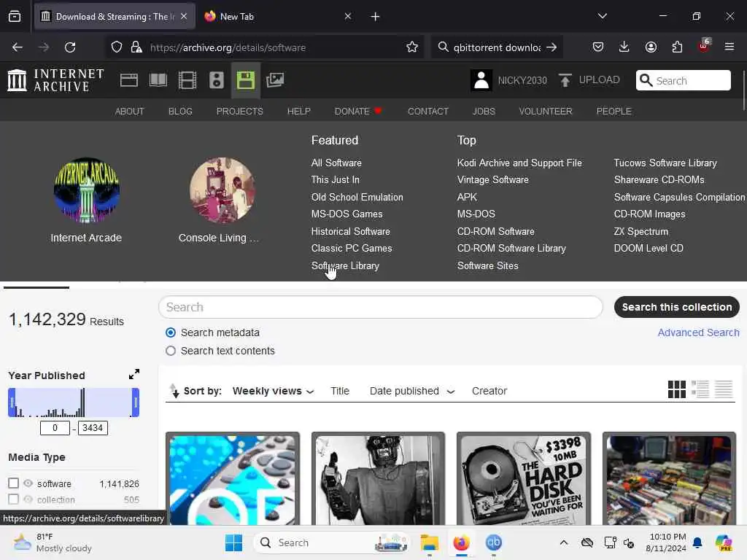Grab the right year range slider handle

pos(136,402)
